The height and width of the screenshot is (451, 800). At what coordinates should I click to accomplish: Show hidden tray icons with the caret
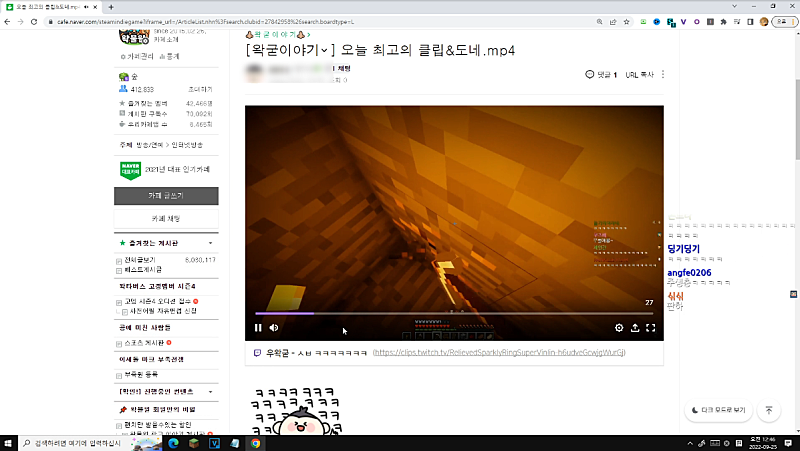pyautogui.click(x=690, y=443)
